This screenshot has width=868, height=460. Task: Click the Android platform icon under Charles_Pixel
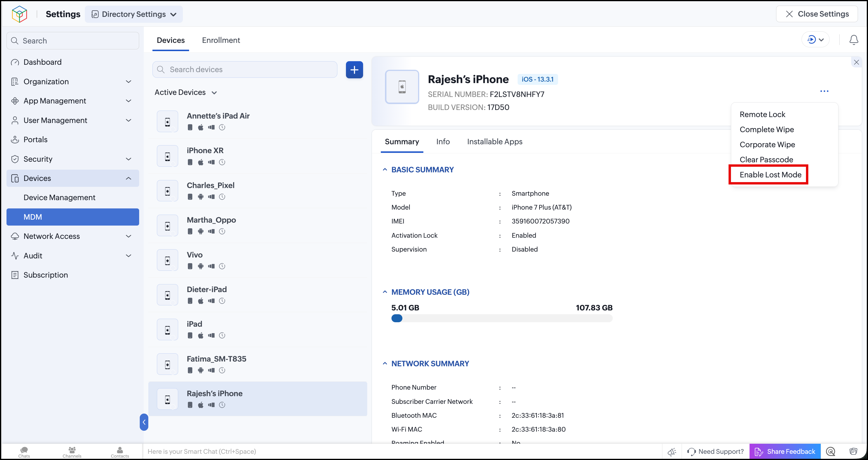click(201, 197)
